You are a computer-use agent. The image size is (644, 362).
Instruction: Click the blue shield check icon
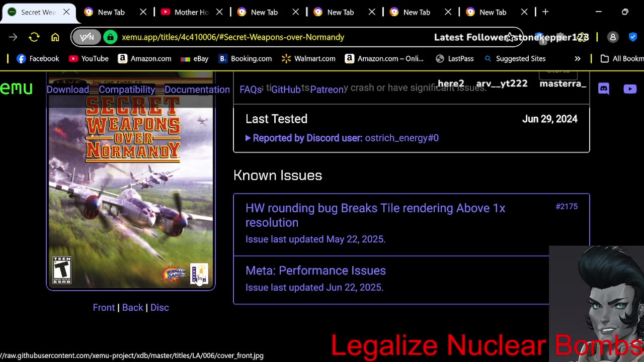(633, 37)
